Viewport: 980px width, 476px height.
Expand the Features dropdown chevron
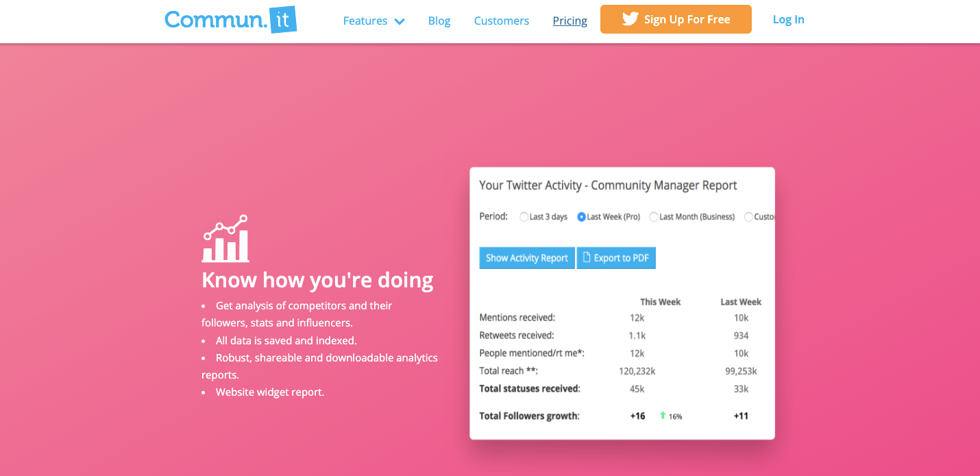point(400,21)
